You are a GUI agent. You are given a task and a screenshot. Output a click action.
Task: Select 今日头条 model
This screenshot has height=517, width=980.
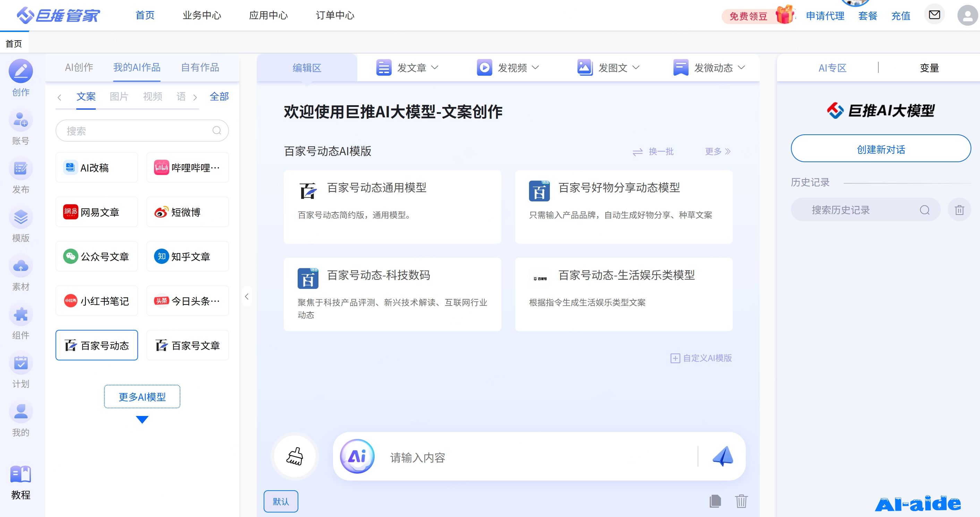[188, 301]
